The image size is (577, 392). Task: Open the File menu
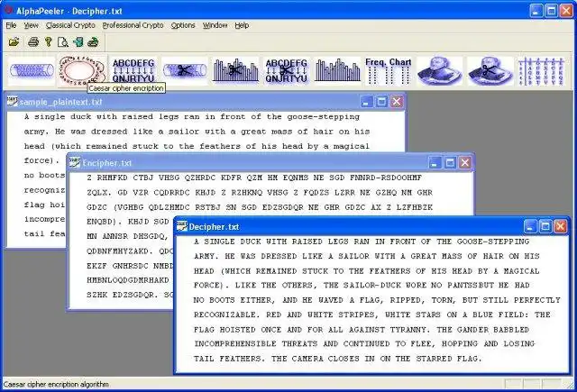click(x=11, y=25)
